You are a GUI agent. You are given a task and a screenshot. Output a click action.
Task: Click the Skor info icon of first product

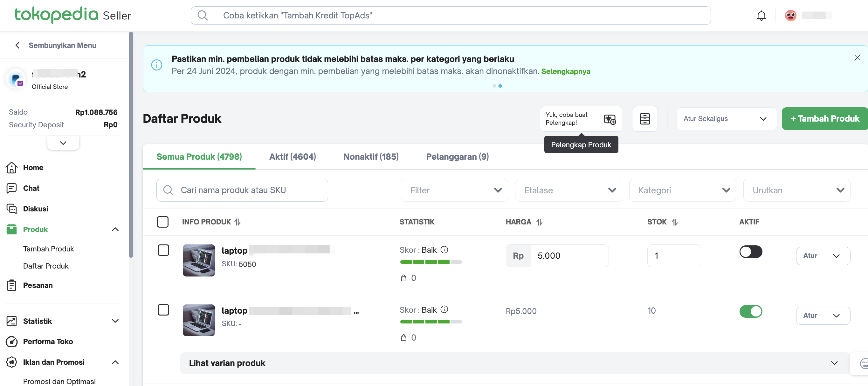pos(444,250)
